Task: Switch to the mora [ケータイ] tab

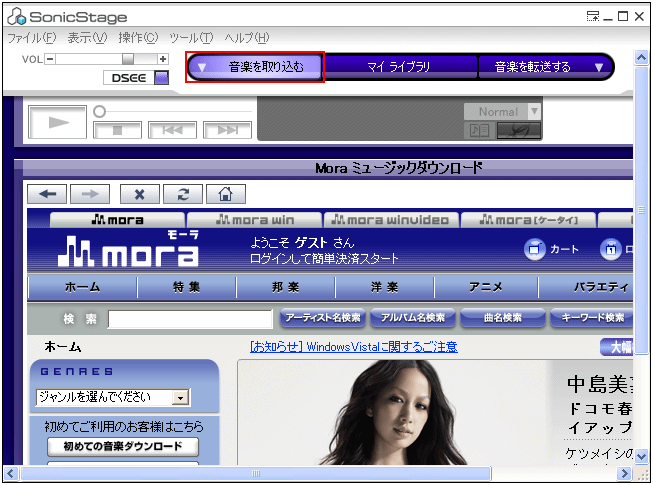Action: [528, 219]
